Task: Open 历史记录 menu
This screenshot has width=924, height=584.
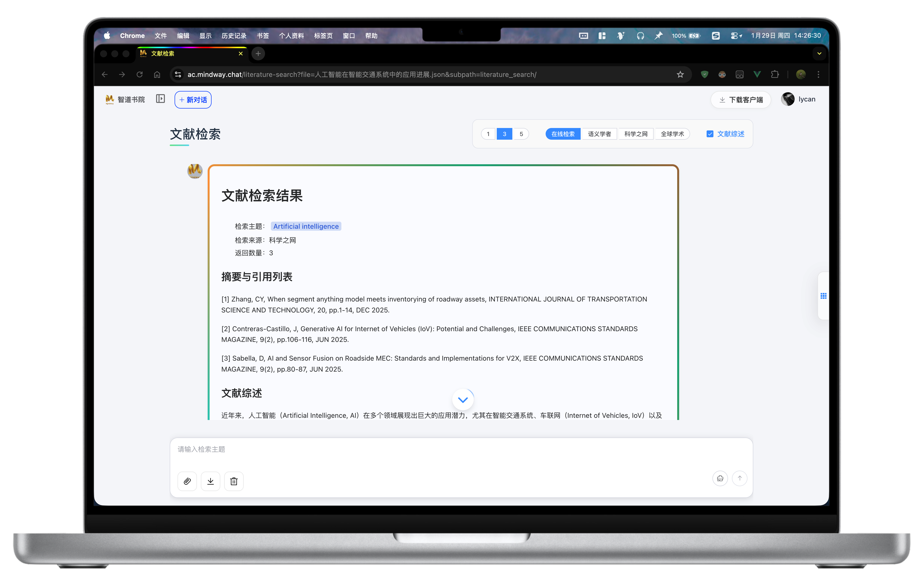Action: tap(234, 36)
